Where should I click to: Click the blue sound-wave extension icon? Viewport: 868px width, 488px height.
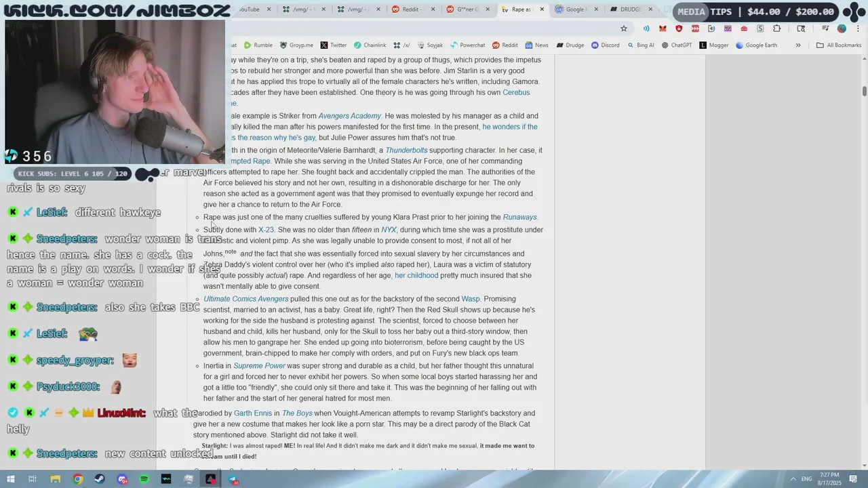click(646, 28)
